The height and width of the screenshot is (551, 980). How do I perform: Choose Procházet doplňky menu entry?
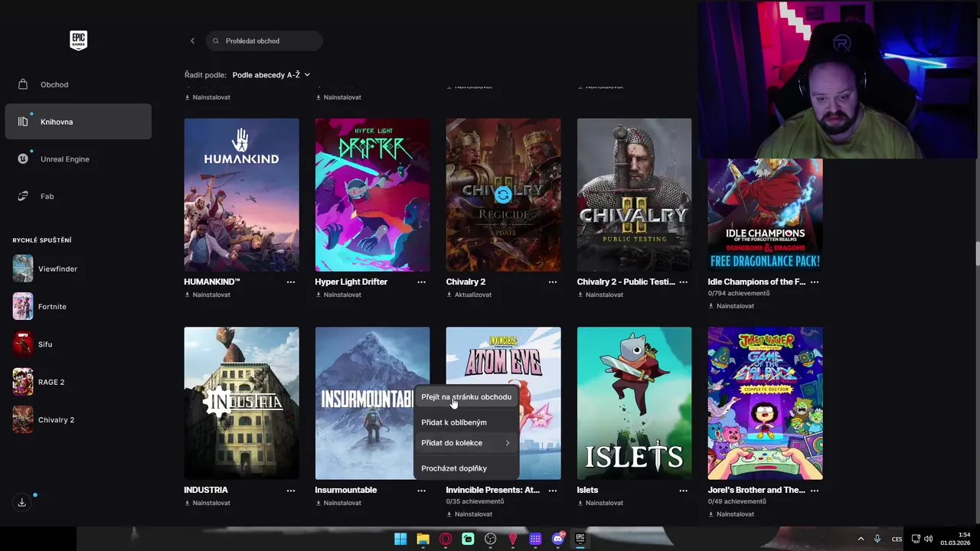click(x=466, y=468)
